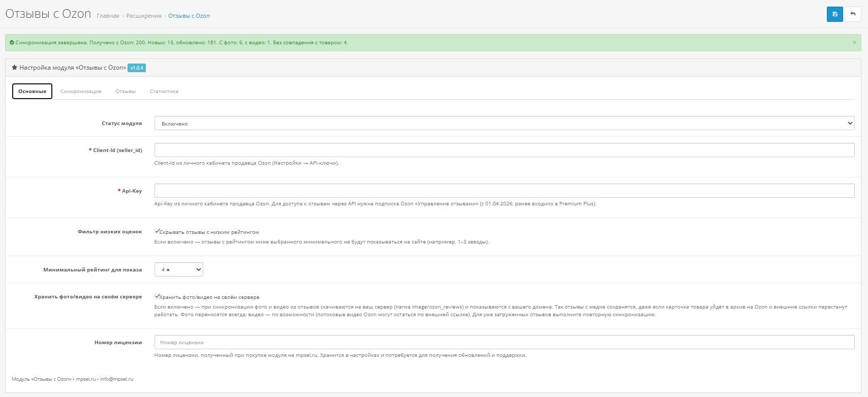Click the Api-Key help text about Premium Plus
Image resolution: width=868 pixels, height=397 pixels.
(376, 204)
